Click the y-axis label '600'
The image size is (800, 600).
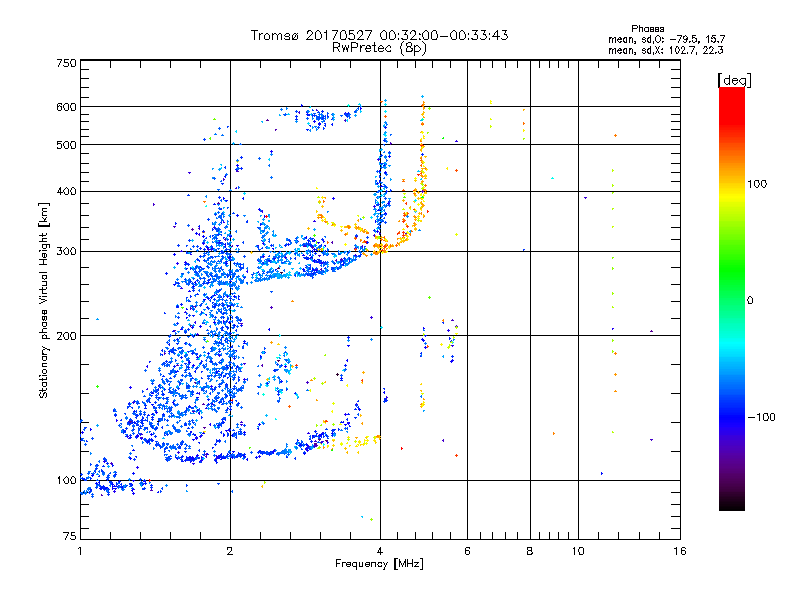point(66,107)
